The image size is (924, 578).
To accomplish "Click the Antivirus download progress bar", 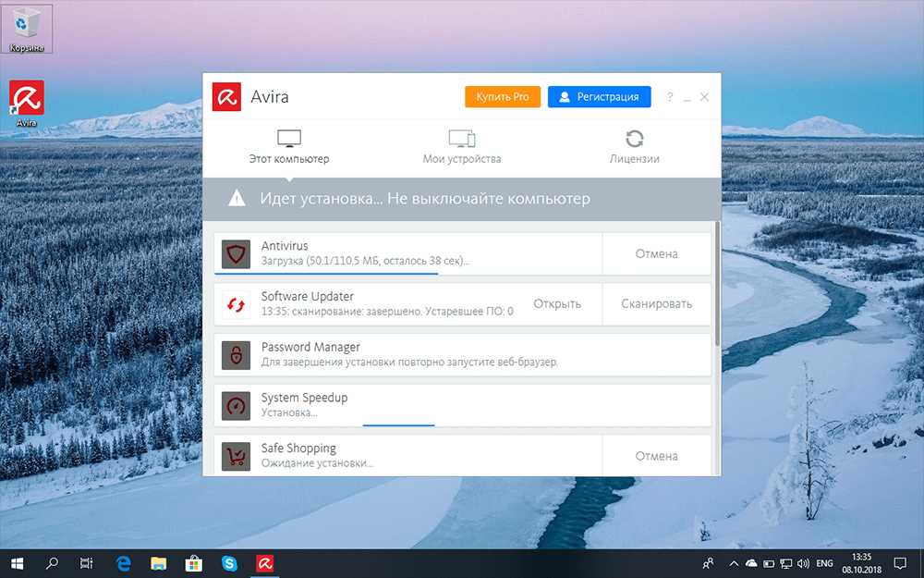I will 326,273.
